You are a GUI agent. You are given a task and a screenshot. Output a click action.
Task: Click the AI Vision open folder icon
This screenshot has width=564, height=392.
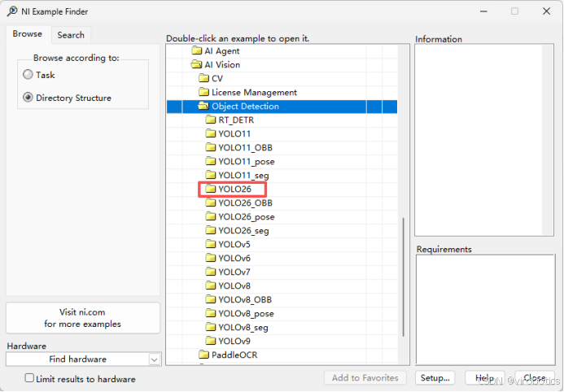coord(197,65)
